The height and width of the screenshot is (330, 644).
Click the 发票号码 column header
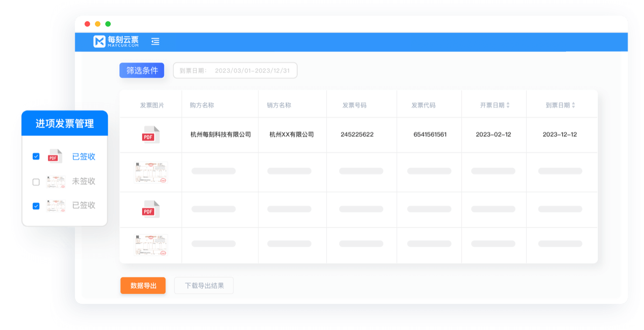(354, 105)
